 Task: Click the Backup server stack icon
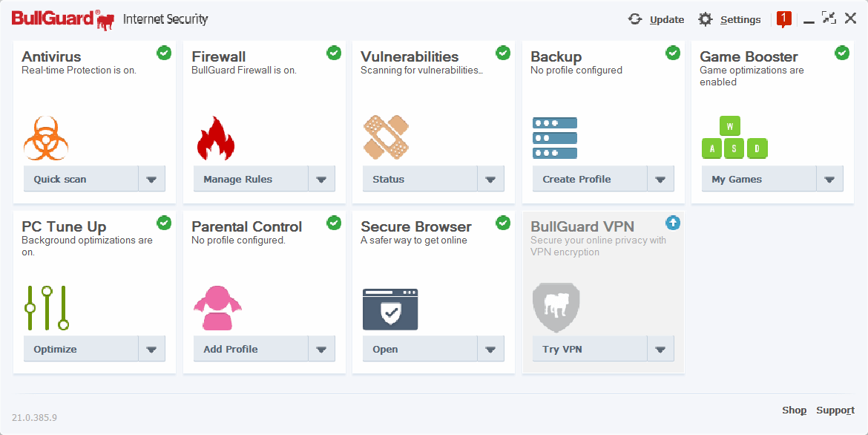coord(555,138)
